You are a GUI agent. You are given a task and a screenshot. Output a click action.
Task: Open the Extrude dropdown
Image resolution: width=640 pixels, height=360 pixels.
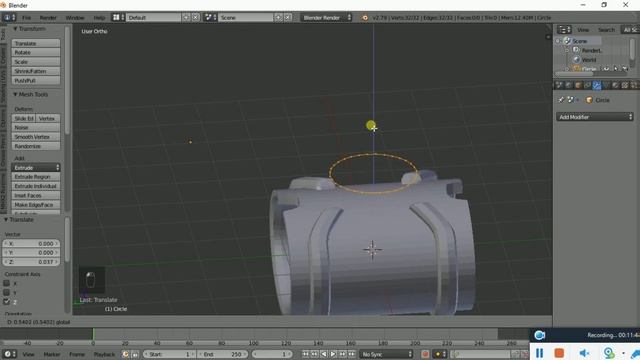pyautogui.click(x=36, y=167)
